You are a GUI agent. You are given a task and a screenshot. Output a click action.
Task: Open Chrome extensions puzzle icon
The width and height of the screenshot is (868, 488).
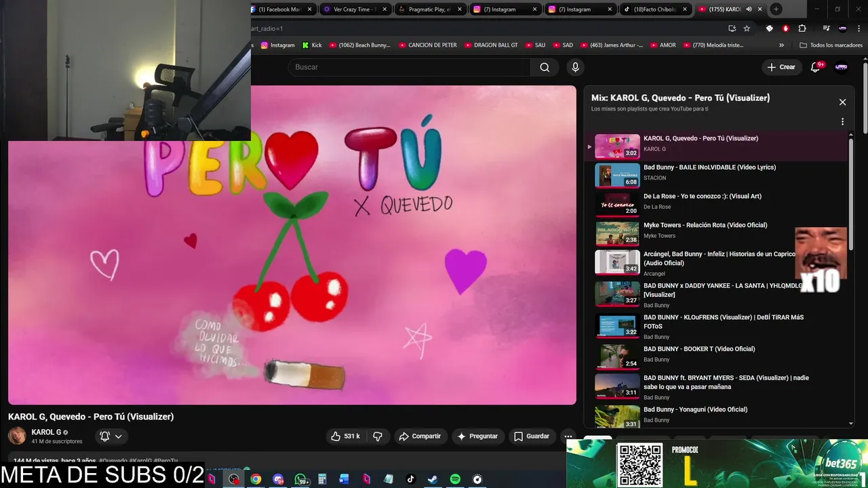tap(802, 28)
